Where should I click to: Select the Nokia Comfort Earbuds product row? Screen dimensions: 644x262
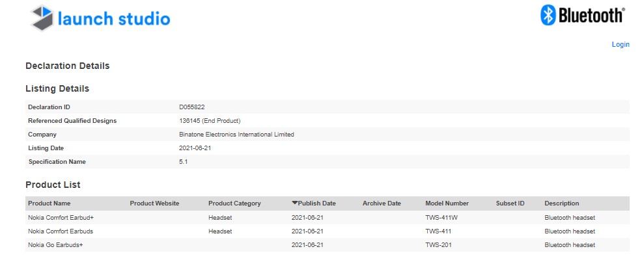(x=328, y=231)
